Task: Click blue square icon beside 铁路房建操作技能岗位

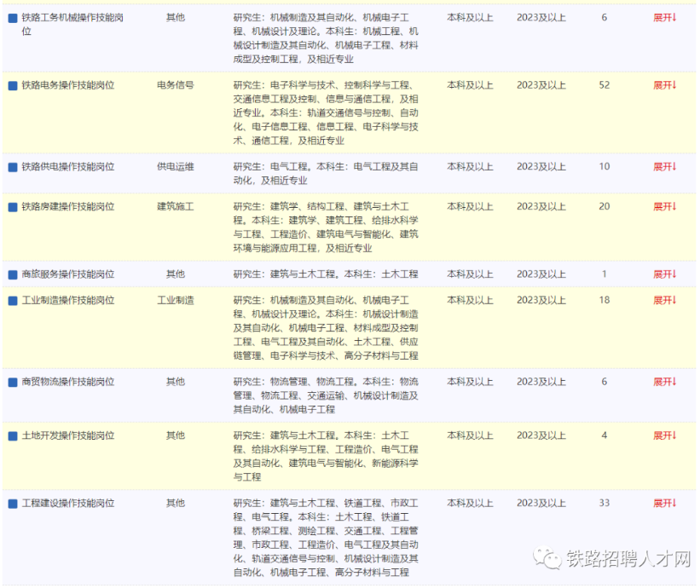Action: pos(13,207)
